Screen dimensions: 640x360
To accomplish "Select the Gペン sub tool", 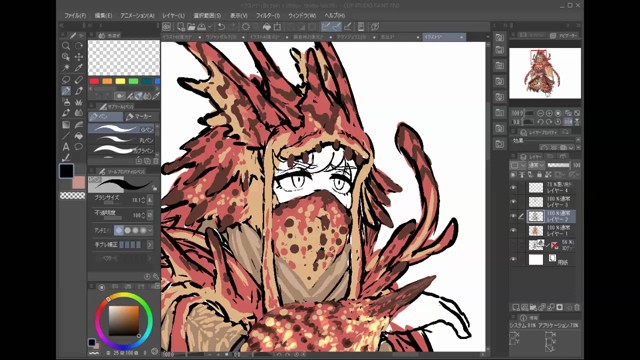I will [121, 129].
